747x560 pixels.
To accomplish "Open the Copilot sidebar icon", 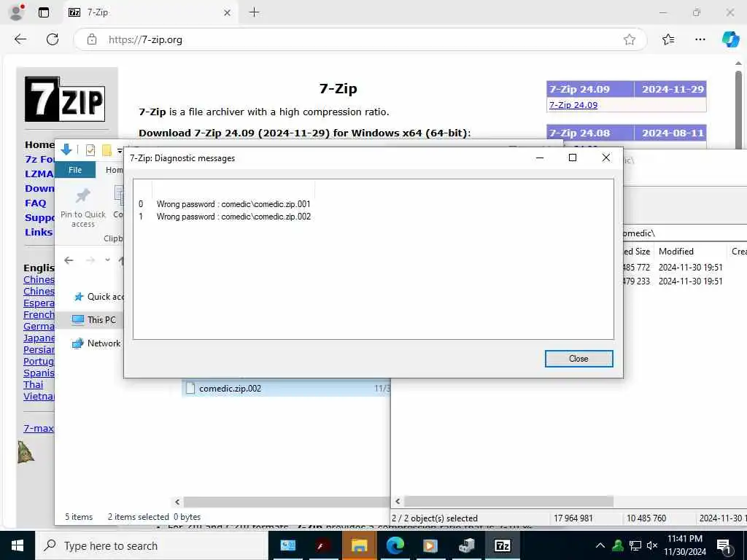I will [x=730, y=39].
